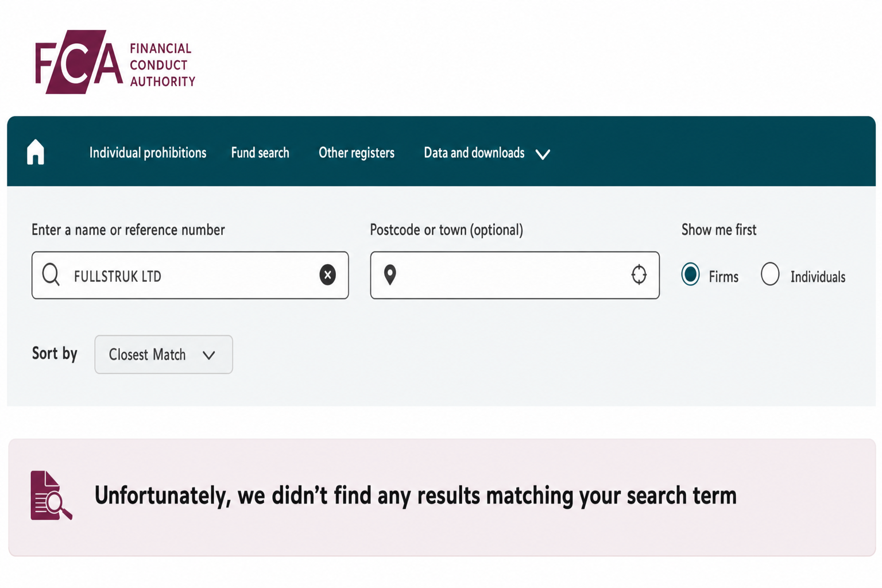Open Other registers link
This screenshot has height=588, width=882.
tap(357, 153)
